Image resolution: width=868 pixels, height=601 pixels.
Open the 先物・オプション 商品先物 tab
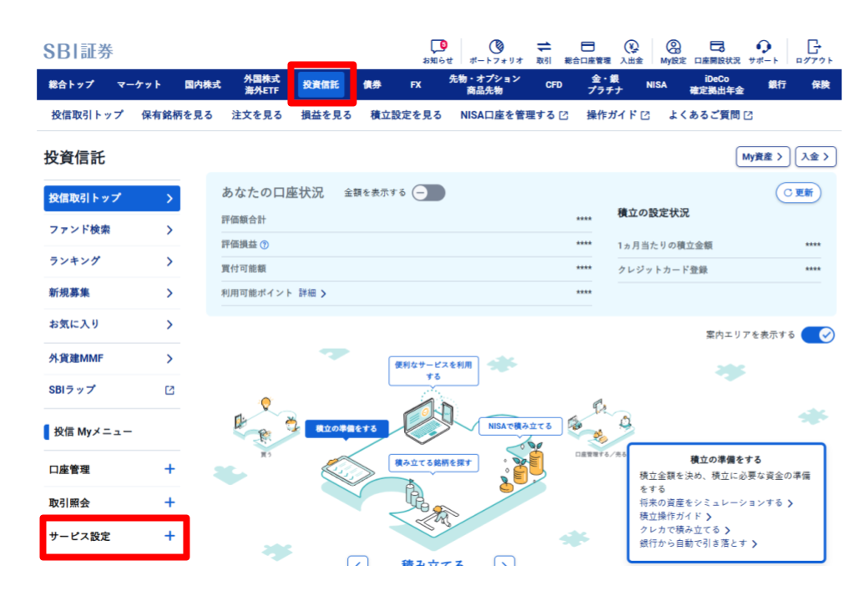click(484, 84)
